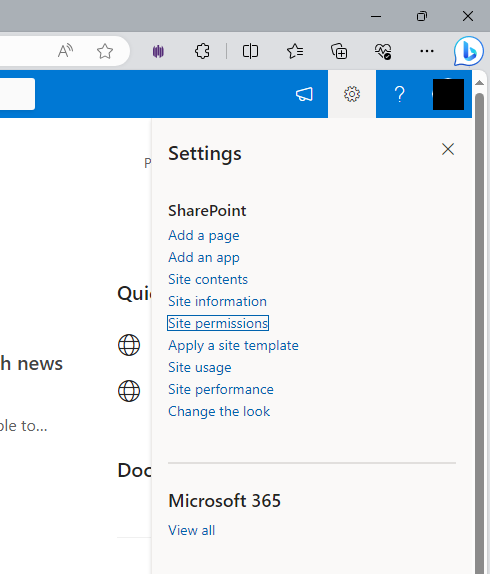490x574 pixels.
Task: Click second globe quick link icon
Action: [x=129, y=391]
